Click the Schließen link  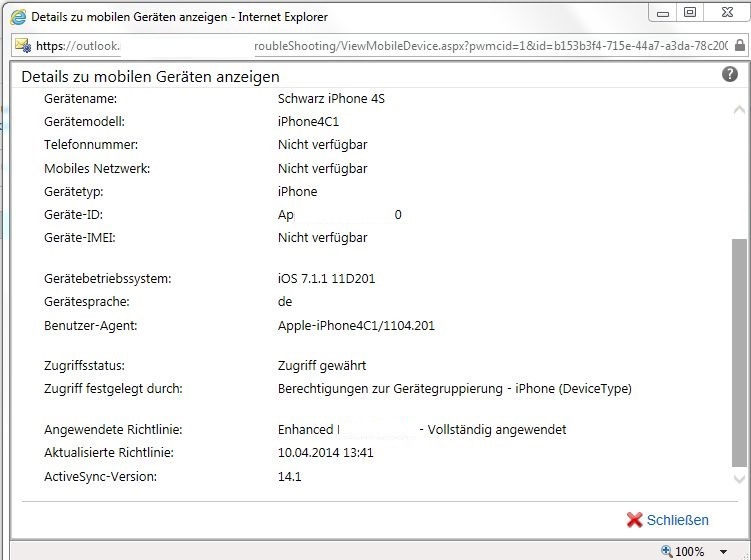click(x=677, y=520)
